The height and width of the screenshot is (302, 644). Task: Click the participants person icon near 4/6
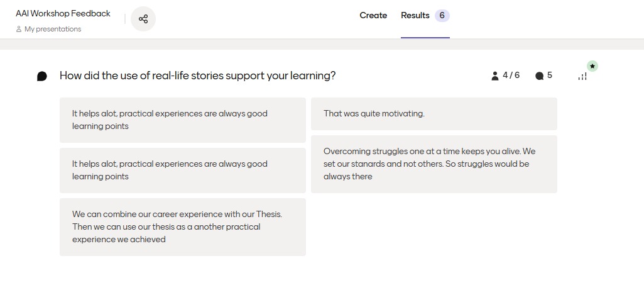click(x=495, y=76)
